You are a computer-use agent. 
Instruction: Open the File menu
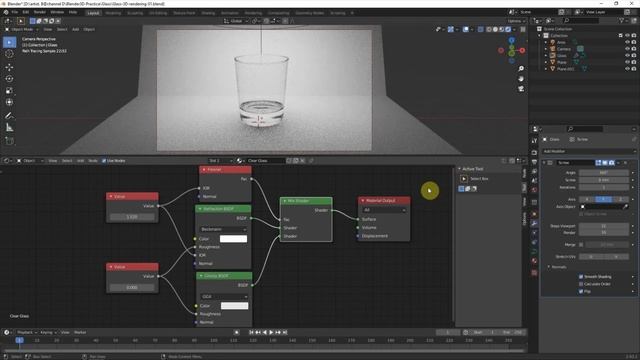coord(15,12)
